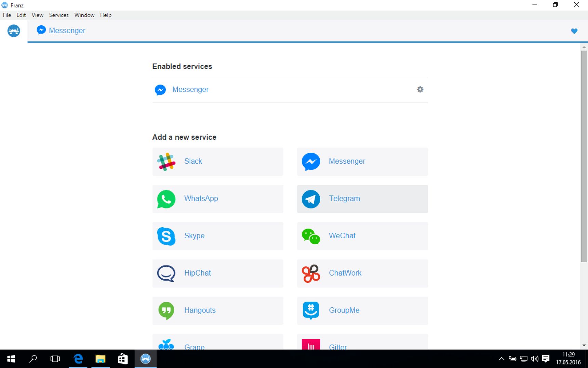The image size is (588, 368).
Task: Add the Gitter service
Action: (362, 342)
